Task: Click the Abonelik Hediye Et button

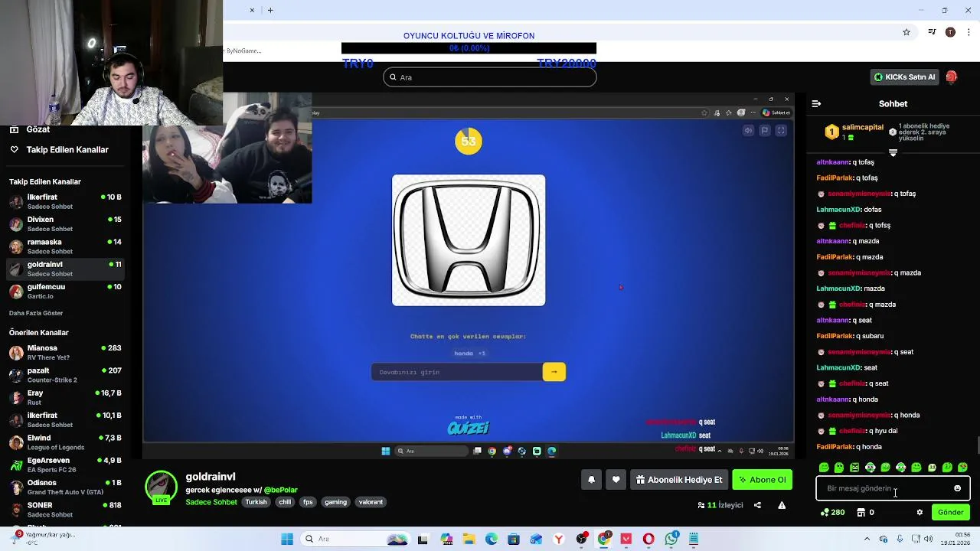Action: [x=679, y=480]
